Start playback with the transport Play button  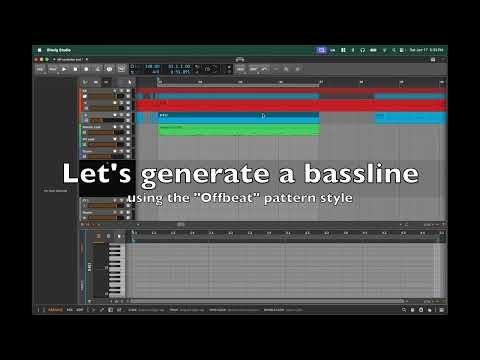coord(64,69)
